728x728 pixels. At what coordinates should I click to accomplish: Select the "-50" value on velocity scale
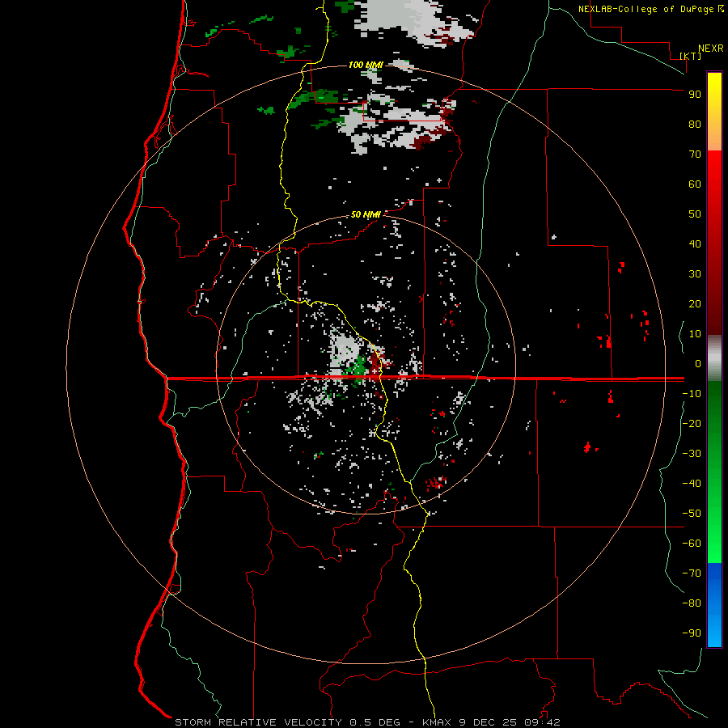coord(692,514)
